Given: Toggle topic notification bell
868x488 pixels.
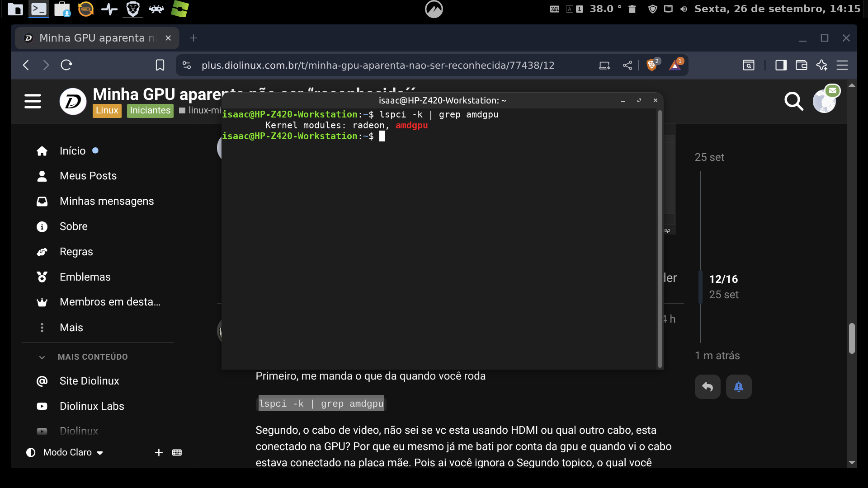Looking at the screenshot, I should tap(739, 387).
